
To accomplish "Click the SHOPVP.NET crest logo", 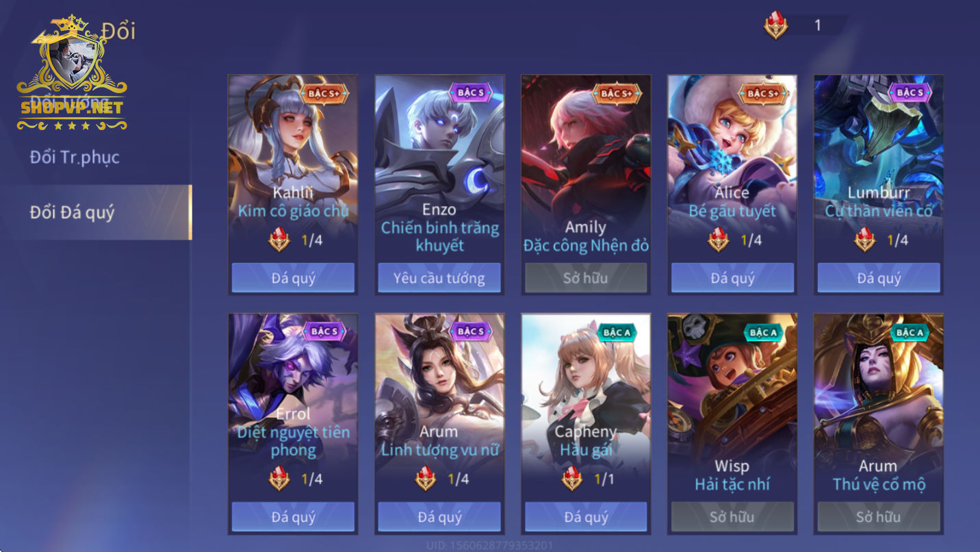I will 72,74.
